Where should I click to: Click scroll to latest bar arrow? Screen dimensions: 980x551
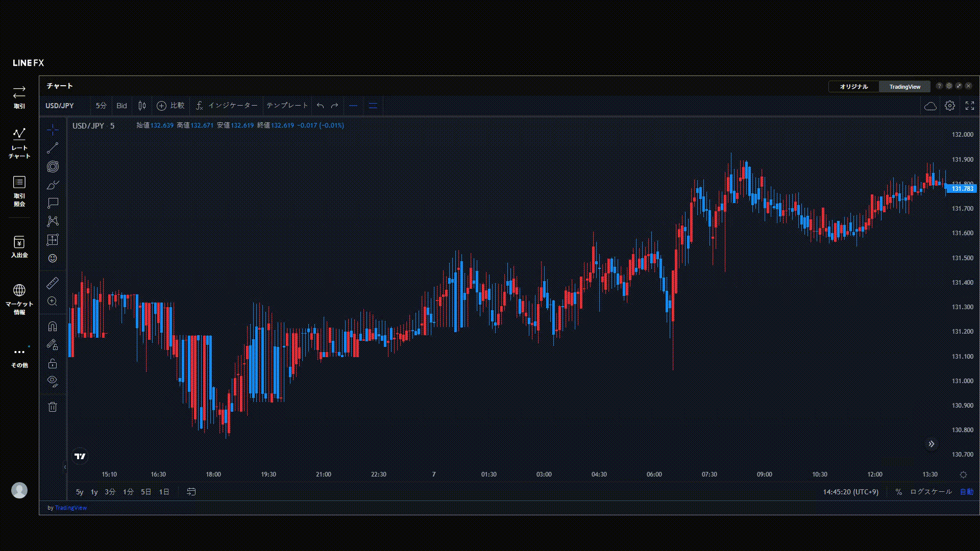[x=931, y=444]
